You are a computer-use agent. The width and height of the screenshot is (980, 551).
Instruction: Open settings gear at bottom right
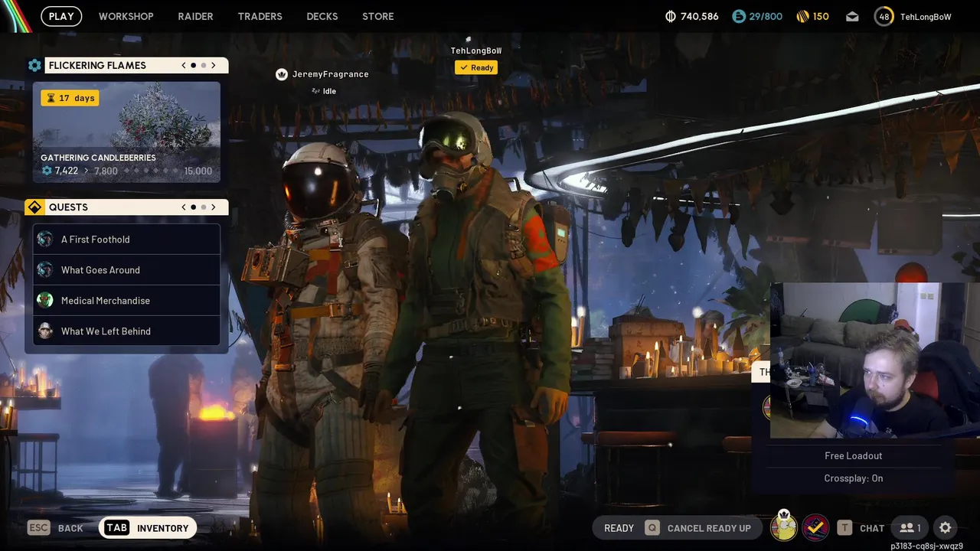coord(946,528)
